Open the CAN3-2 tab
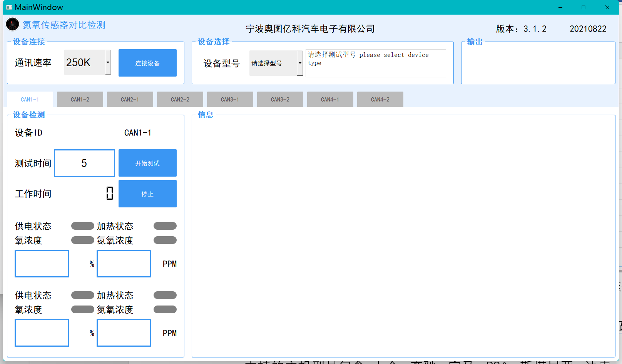 (280, 99)
